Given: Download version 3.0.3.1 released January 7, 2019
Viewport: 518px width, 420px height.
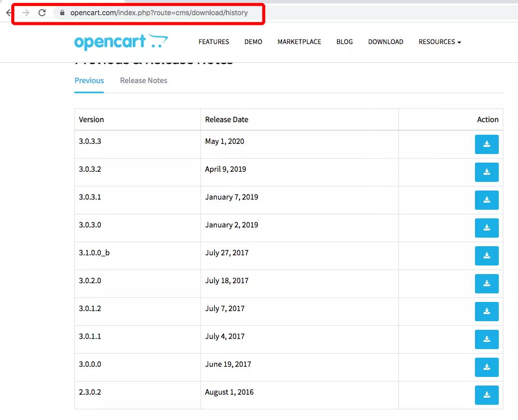Looking at the screenshot, I should (x=487, y=200).
